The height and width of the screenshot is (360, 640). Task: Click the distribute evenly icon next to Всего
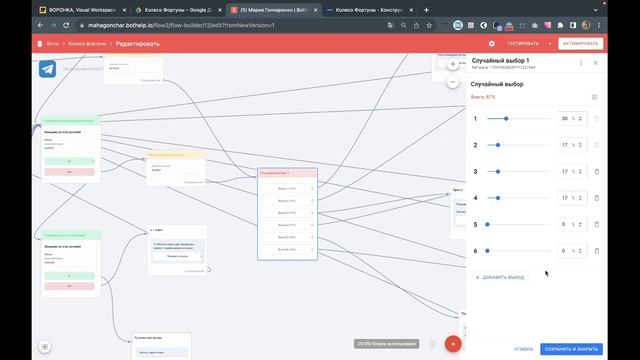[x=594, y=97]
